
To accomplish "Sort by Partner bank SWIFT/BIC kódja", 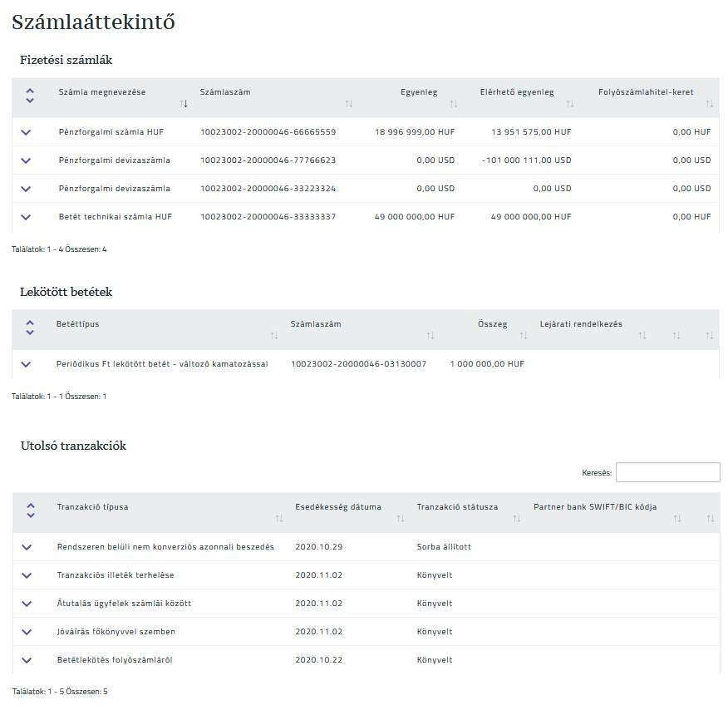I will pos(678,518).
